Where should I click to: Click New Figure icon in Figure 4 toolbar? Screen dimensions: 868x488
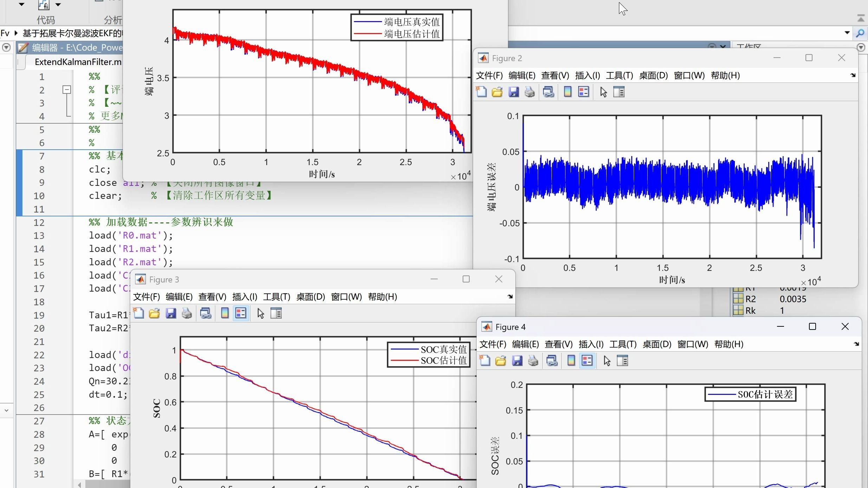pyautogui.click(x=485, y=360)
